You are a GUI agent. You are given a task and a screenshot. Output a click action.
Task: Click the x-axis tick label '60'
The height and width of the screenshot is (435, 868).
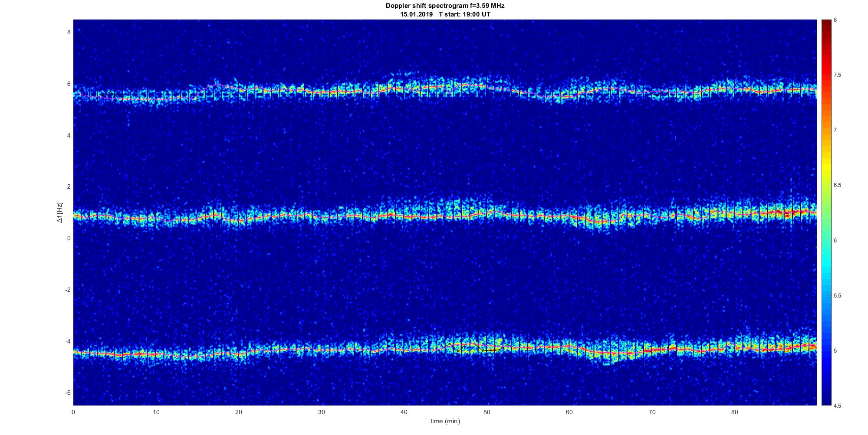569,412
